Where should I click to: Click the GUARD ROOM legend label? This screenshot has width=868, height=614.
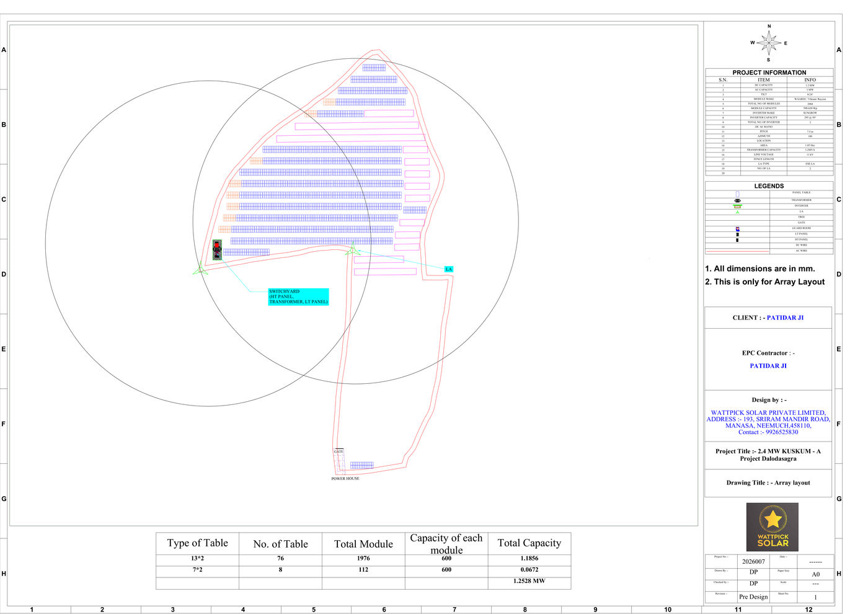tap(802, 228)
